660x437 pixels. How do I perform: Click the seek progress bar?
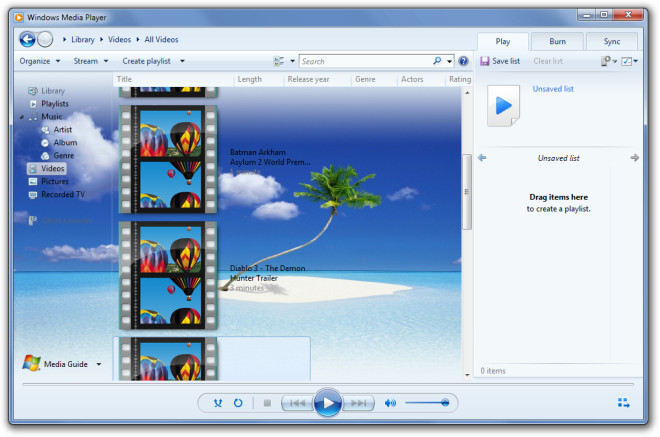[328, 384]
